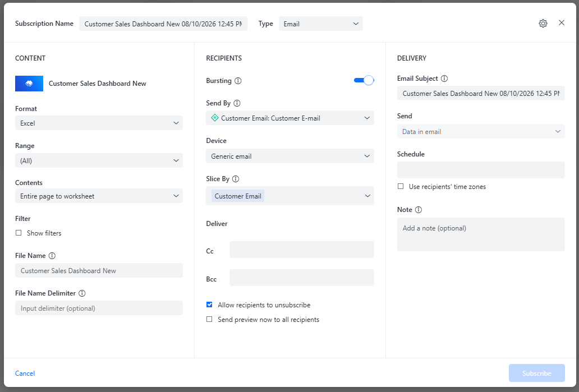
Task: Open the Type dropdown showing Email
Action: point(320,24)
